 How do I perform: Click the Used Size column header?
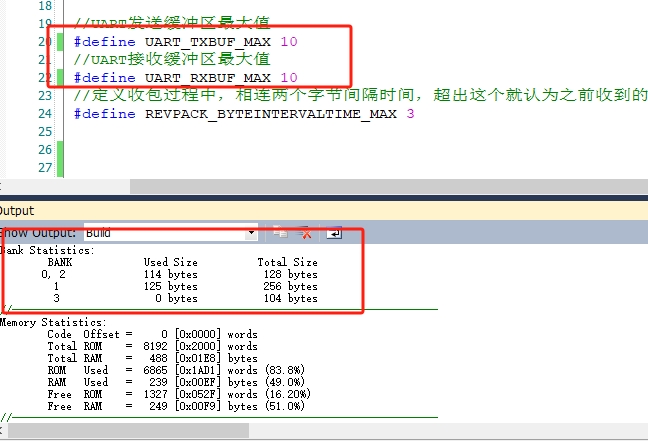(x=171, y=262)
